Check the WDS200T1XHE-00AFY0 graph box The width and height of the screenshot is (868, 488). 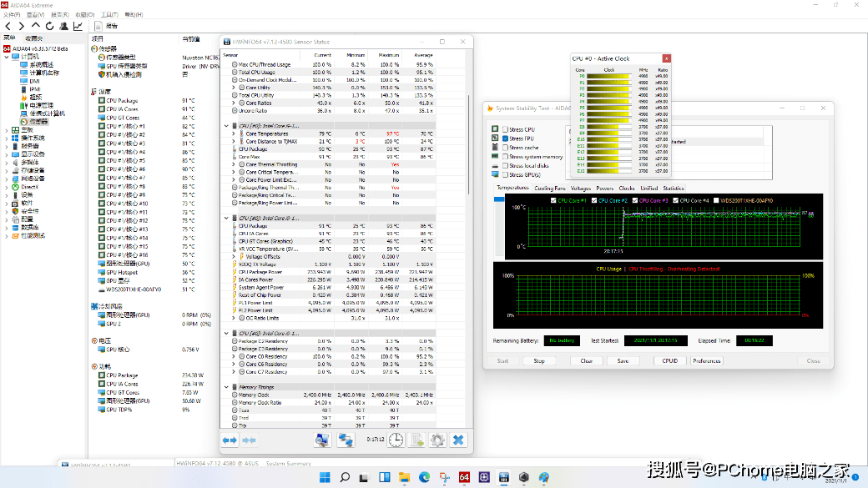[x=716, y=200]
